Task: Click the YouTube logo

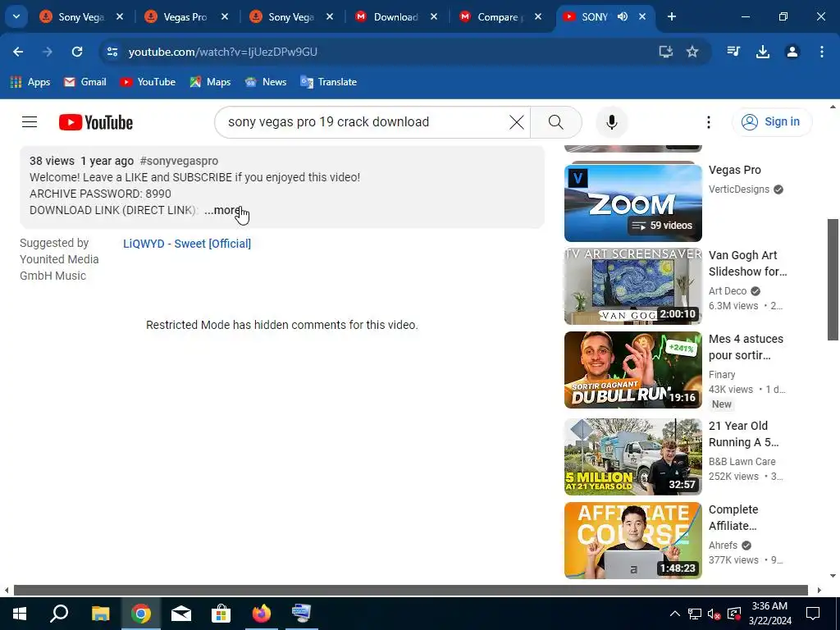Action: [96, 122]
